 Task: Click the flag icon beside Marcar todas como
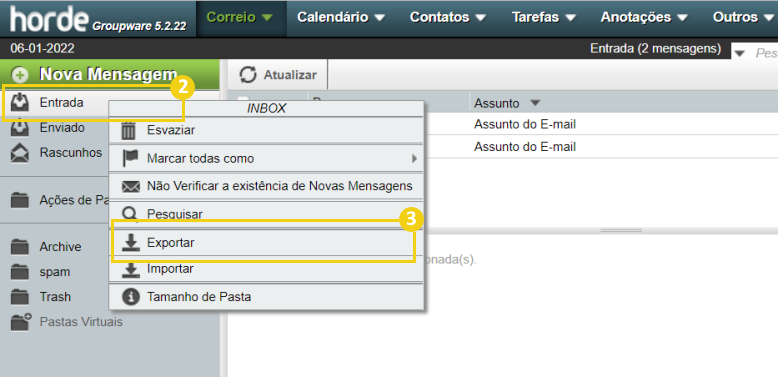(130, 159)
